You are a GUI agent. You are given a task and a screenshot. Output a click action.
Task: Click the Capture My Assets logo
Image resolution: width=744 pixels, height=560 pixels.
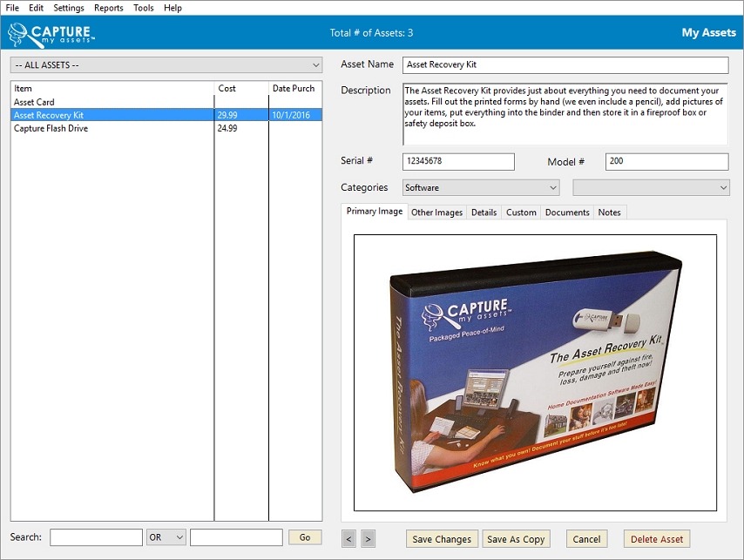coord(51,33)
